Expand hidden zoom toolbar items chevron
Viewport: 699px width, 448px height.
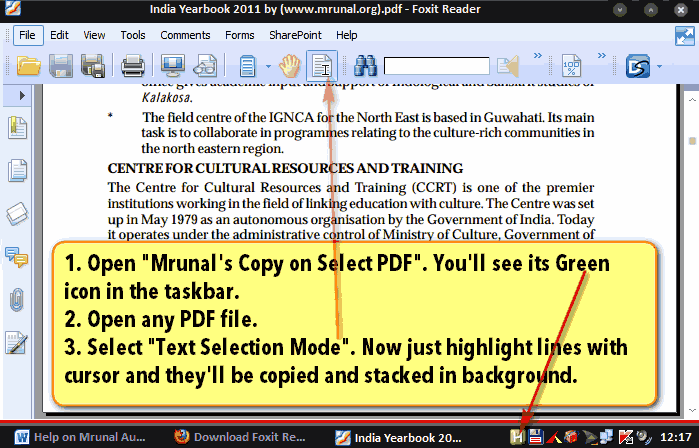602,55
